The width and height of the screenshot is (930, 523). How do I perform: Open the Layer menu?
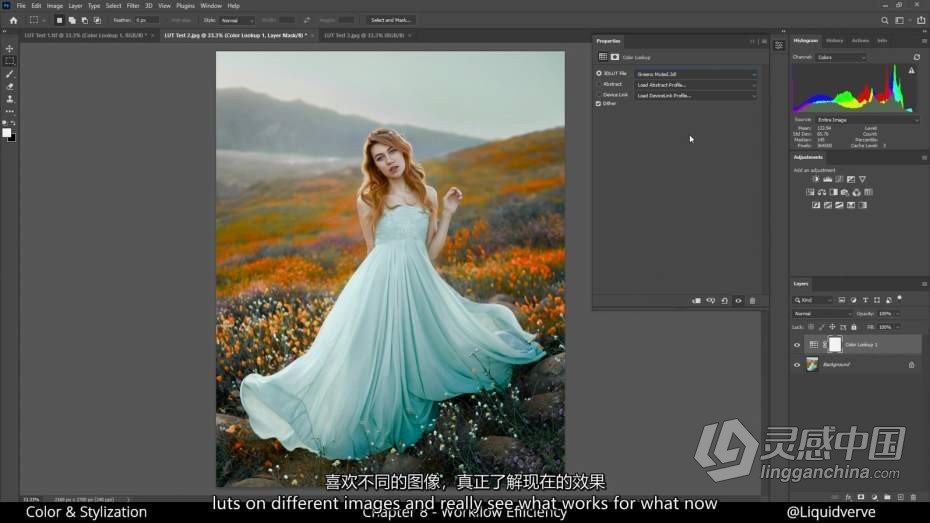[x=75, y=5]
